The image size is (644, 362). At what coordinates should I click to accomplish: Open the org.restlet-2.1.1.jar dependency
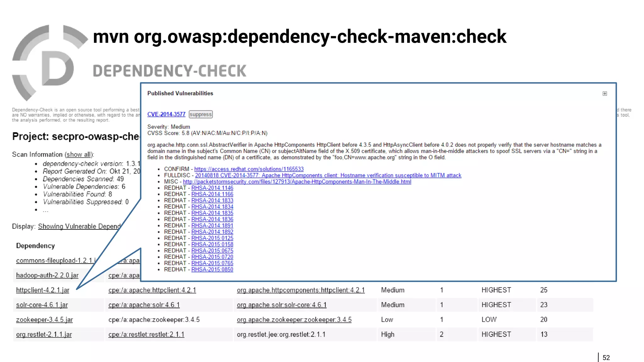[44, 334]
